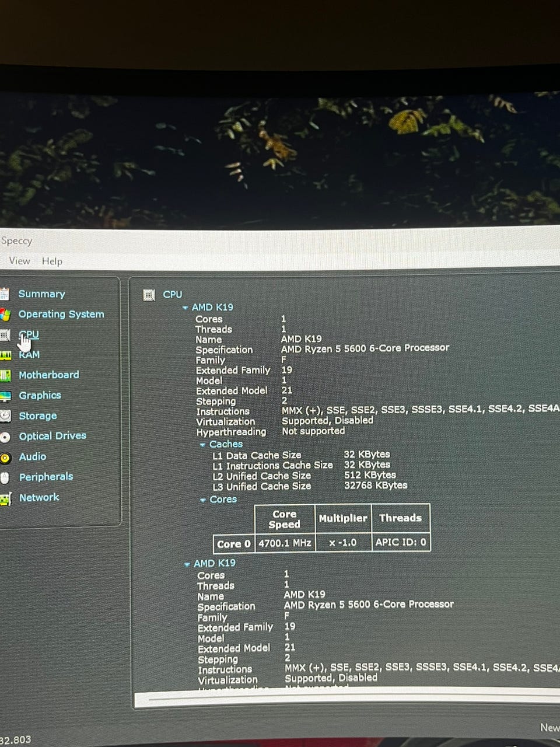This screenshot has width=560, height=747.
Task: Open the View menu
Action: tap(19, 261)
